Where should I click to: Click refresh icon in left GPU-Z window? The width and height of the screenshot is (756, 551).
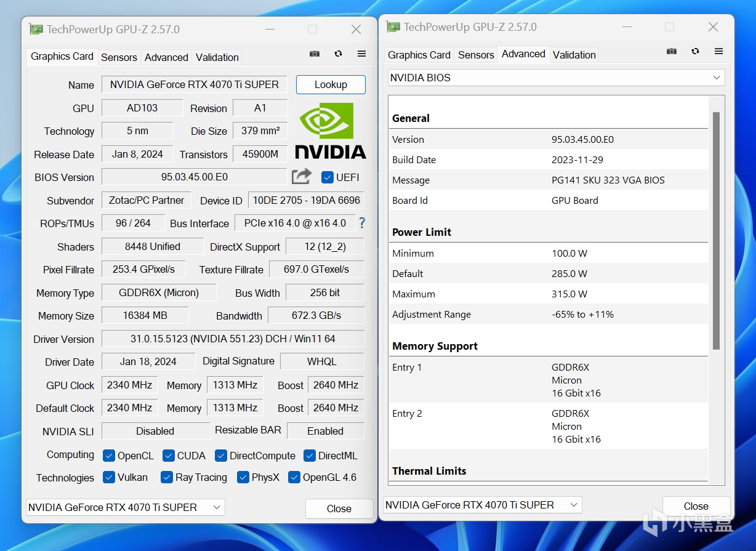[338, 54]
